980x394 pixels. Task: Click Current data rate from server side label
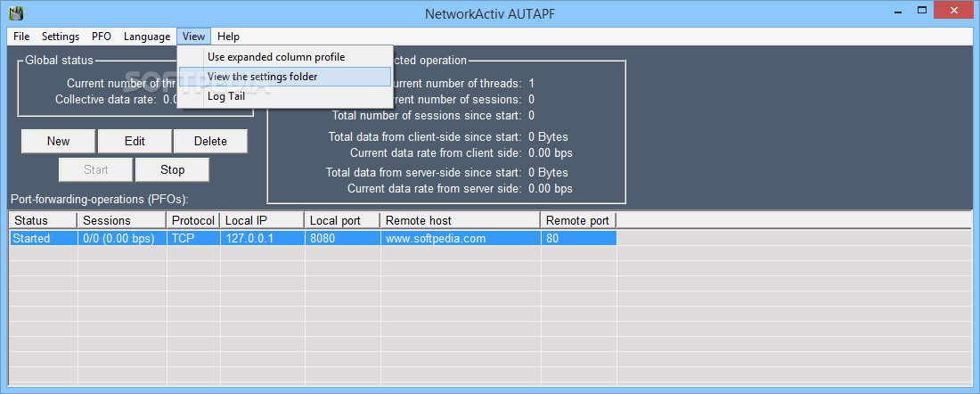pos(435,189)
